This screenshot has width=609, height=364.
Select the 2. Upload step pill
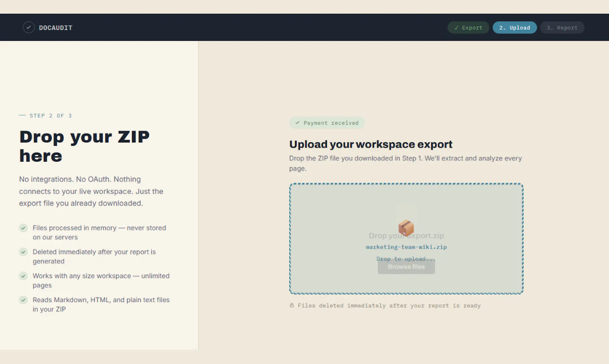[x=515, y=27]
